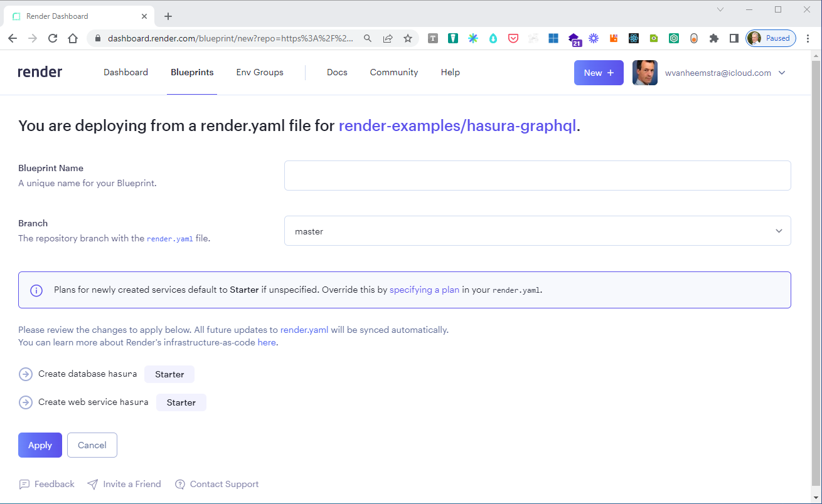822x504 pixels.
Task: Click inside the Blueprint Name field
Action: click(537, 176)
